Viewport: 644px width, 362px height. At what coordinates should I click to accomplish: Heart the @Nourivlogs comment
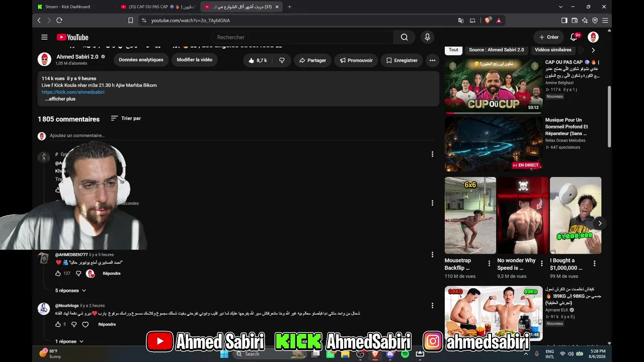click(x=85, y=324)
